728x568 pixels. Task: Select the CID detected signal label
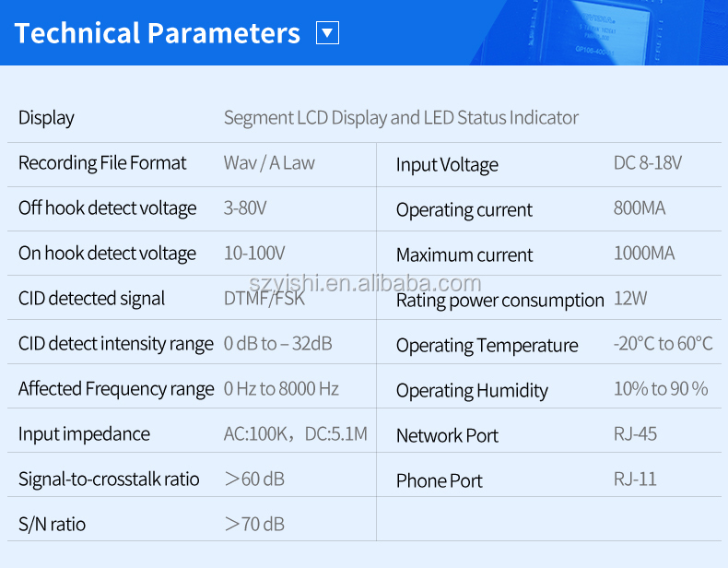point(91,299)
